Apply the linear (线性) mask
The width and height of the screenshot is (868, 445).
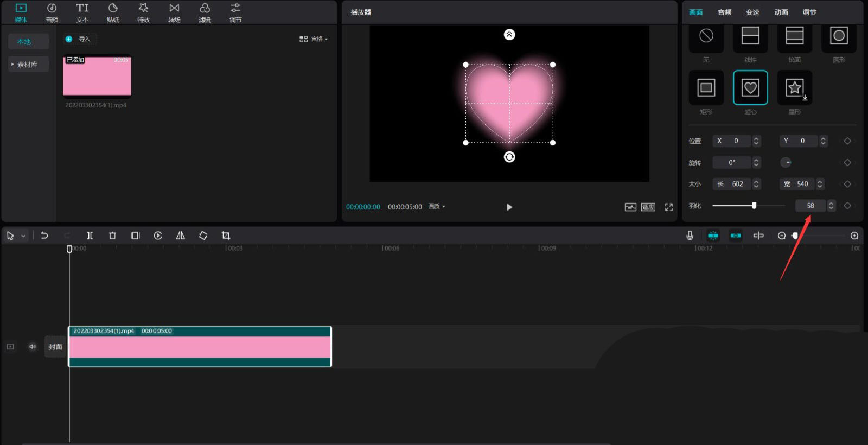(750, 36)
